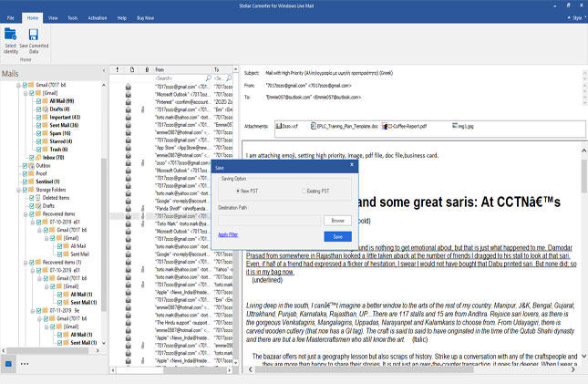Open the Activation tab
Image resolution: width=588 pixels, height=384 pixels.
(98, 17)
